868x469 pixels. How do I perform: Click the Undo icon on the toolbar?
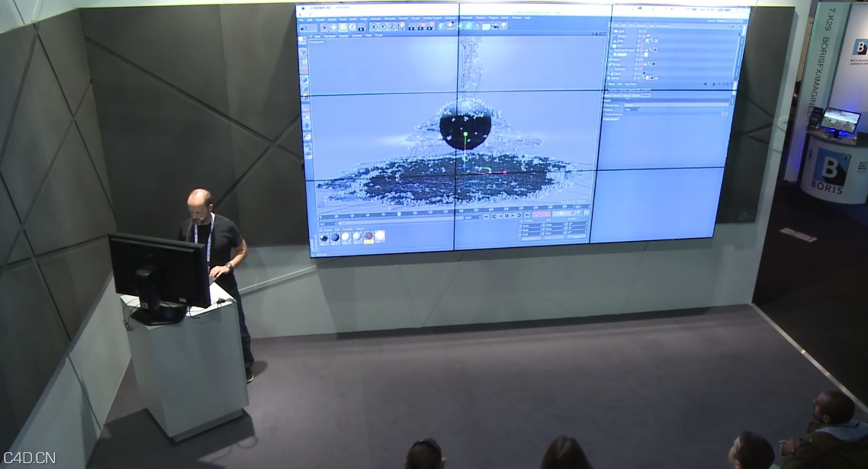tap(303, 27)
